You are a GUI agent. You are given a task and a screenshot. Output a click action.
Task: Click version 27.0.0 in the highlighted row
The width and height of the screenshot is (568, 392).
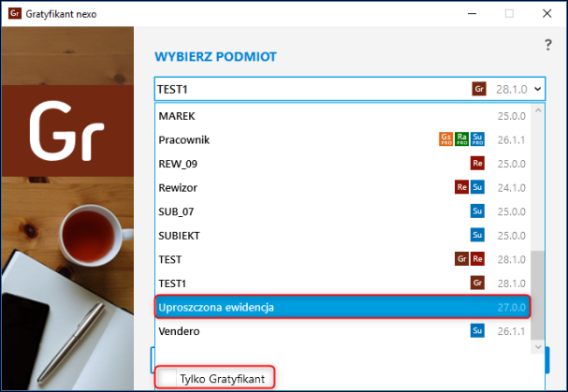pos(511,307)
